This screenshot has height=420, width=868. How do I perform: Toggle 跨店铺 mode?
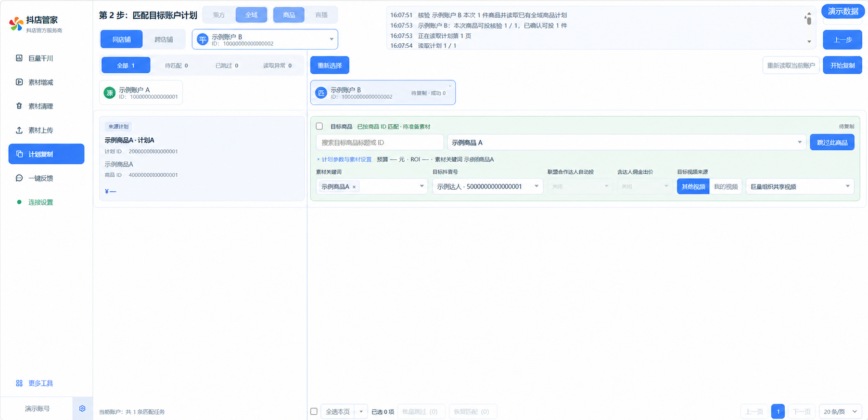(164, 39)
